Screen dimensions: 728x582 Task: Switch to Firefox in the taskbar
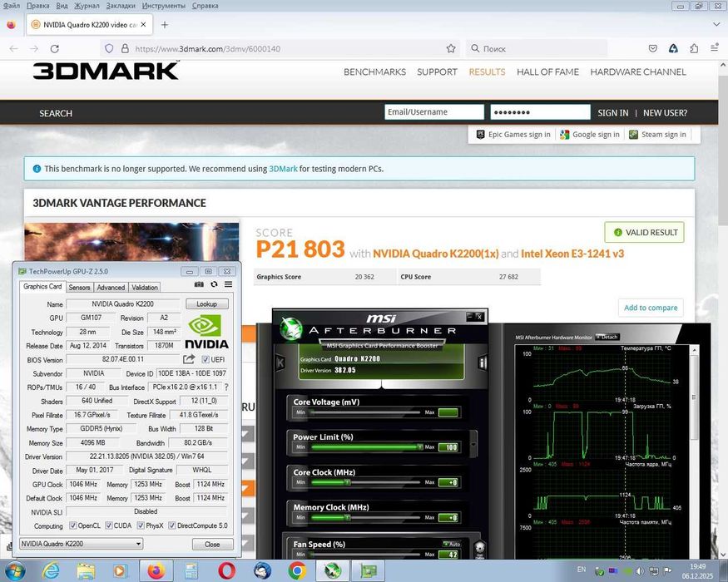[x=156, y=570]
